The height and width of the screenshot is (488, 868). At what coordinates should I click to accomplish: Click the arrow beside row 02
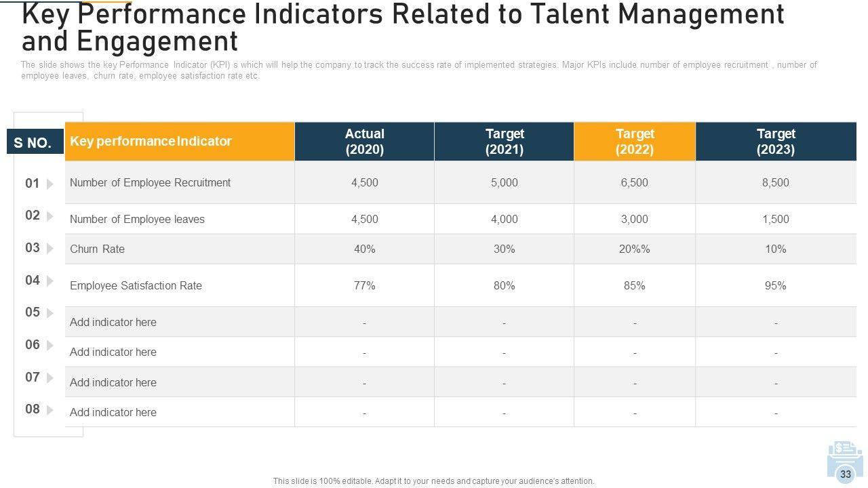point(50,216)
